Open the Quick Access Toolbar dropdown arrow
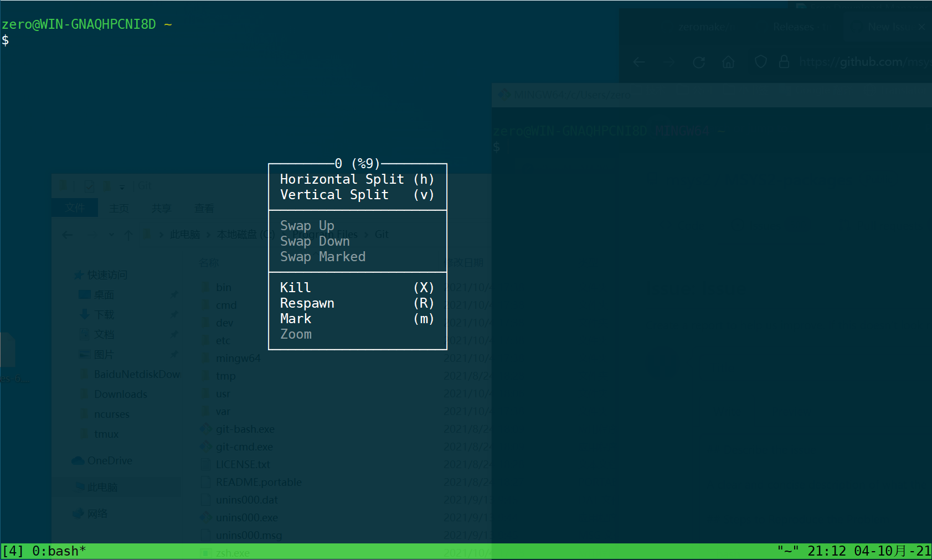Viewport: 932px width, 560px height. tap(122, 186)
